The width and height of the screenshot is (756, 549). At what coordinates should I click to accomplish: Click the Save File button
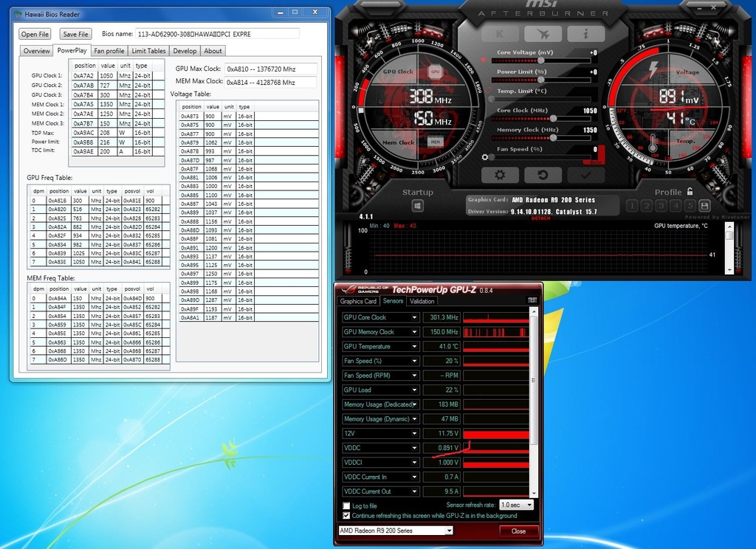(x=76, y=34)
